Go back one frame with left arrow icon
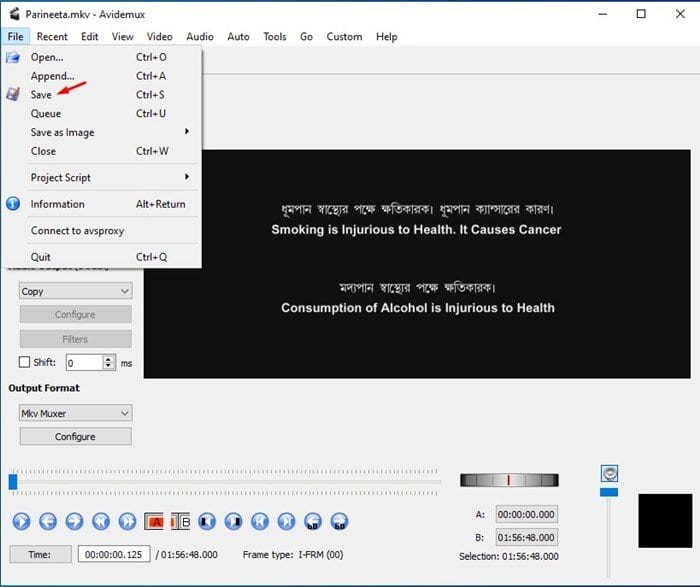Screen dimensions: 700x587 (x=48, y=521)
